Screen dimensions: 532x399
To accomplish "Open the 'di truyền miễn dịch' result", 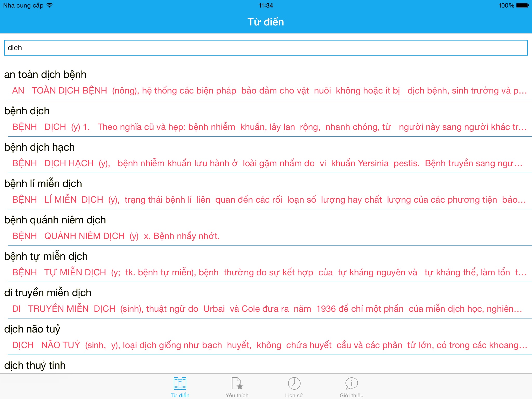I will (x=48, y=293).
